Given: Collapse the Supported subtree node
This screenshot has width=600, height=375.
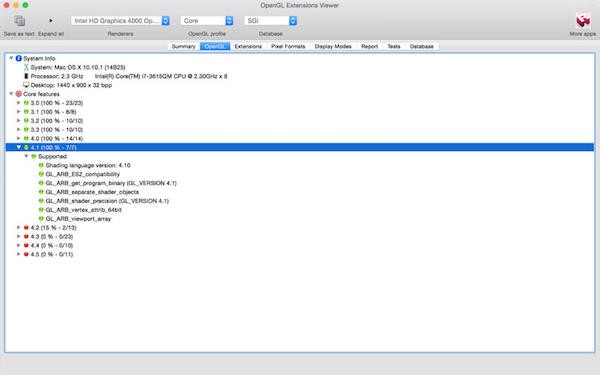Looking at the screenshot, I should pyautogui.click(x=26, y=156).
